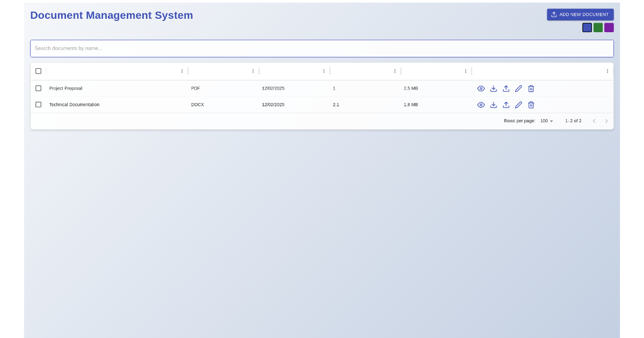The width and height of the screenshot is (644, 338).
Task: Open the Rows per page dropdown
Action: (547, 121)
